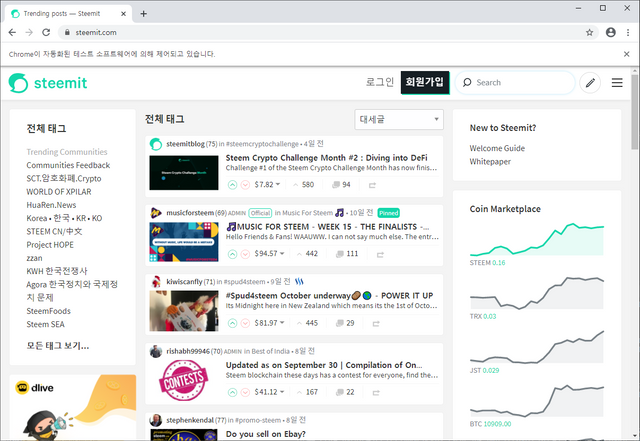Viewport: 640px width, 441px height.
Task: Open the Welcome Guide link
Action: (x=497, y=148)
